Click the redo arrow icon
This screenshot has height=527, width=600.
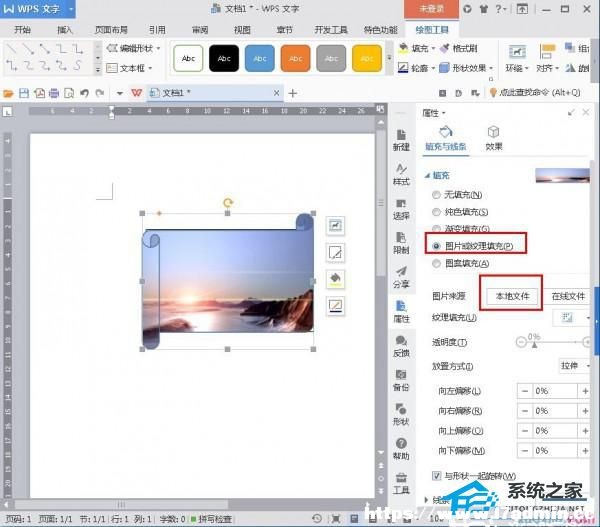tap(99, 93)
